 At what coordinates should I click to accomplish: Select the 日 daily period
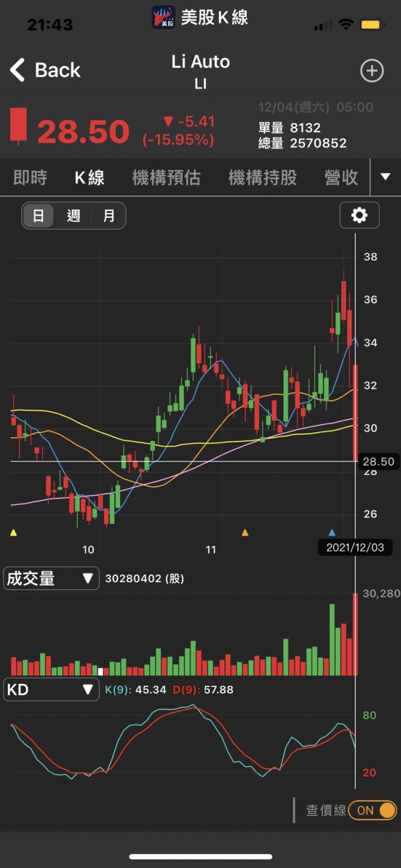tap(38, 215)
